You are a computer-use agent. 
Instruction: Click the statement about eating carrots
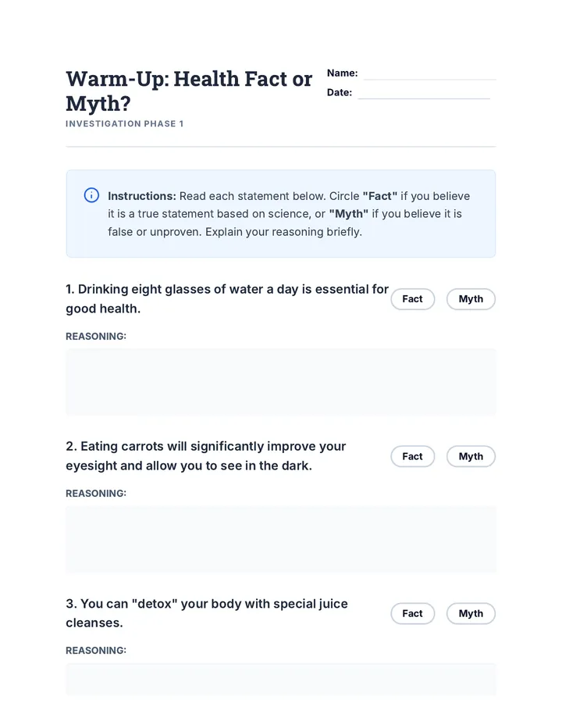[206, 456]
